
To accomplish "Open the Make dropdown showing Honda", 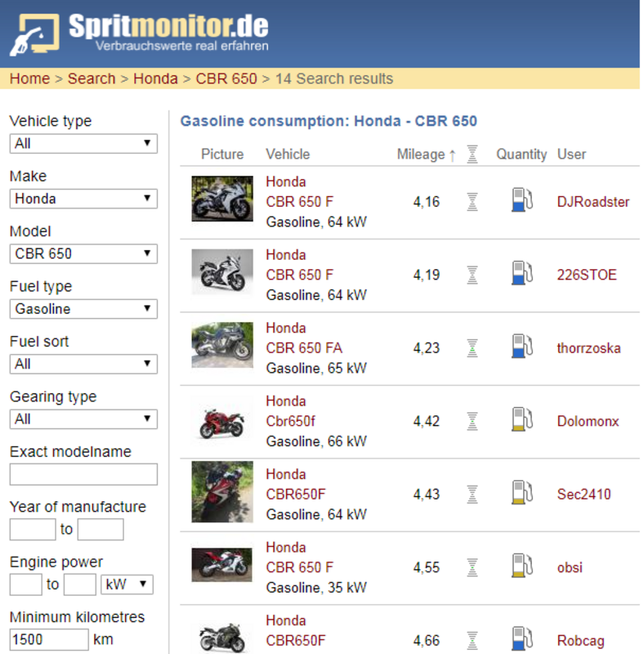I will pyautogui.click(x=83, y=199).
